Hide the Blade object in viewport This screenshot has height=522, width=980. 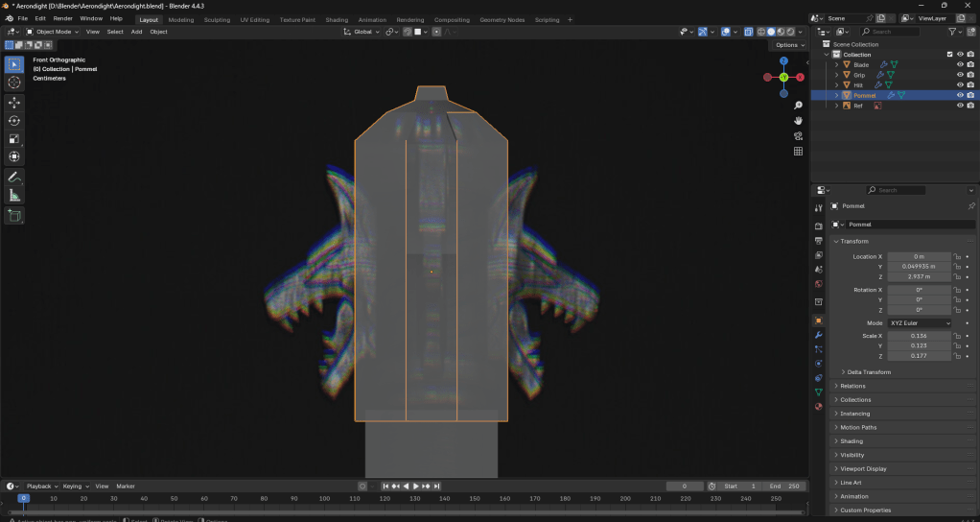click(959, 64)
